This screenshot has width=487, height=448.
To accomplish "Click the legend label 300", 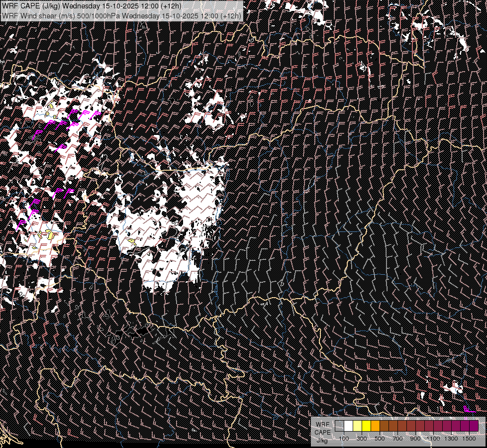I will 362,439.
